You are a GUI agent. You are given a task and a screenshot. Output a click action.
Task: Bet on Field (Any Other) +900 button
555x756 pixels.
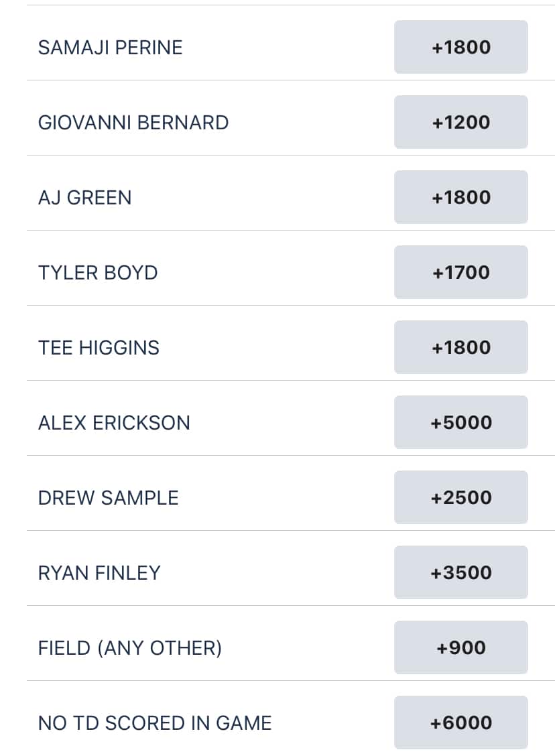coord(461,647)
